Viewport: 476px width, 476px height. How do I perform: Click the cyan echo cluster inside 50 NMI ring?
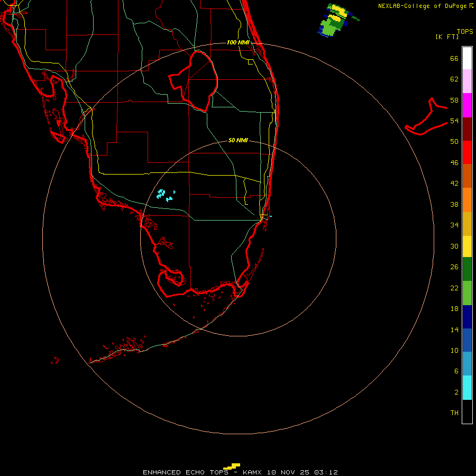click(166, 195)
